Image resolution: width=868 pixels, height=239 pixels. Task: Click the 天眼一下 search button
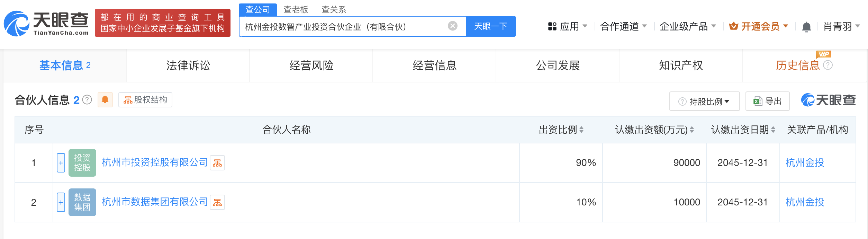click(x=490, y=26)
